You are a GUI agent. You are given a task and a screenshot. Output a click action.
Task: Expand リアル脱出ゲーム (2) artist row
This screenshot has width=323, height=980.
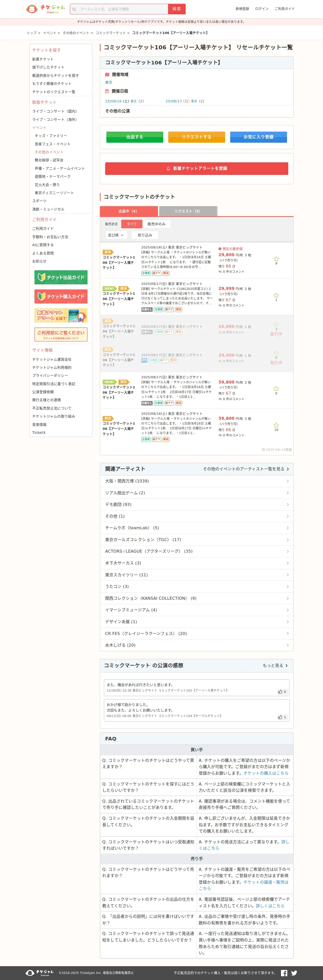pos(197,493)
